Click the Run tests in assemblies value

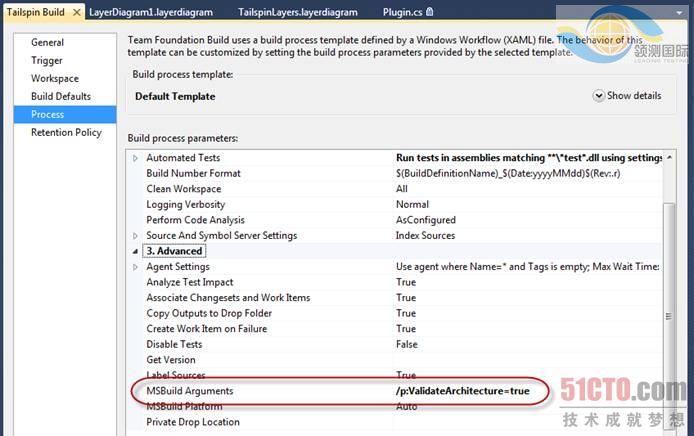pos(529,158)
